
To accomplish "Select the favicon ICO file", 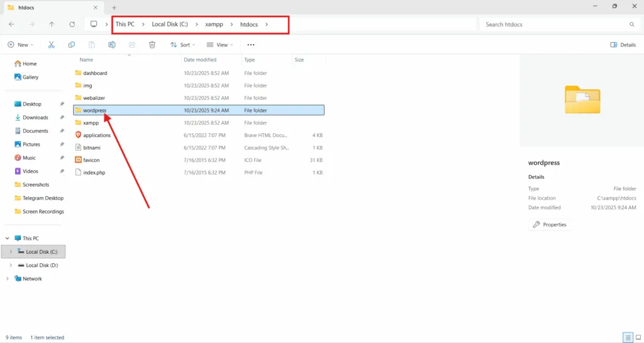I will pyautogui.click(x=199, y=160).
